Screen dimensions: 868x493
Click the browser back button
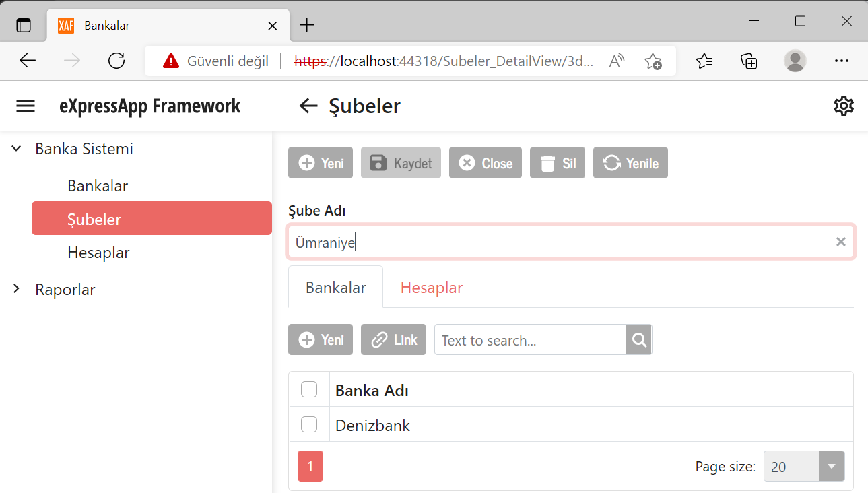point(28,61)
